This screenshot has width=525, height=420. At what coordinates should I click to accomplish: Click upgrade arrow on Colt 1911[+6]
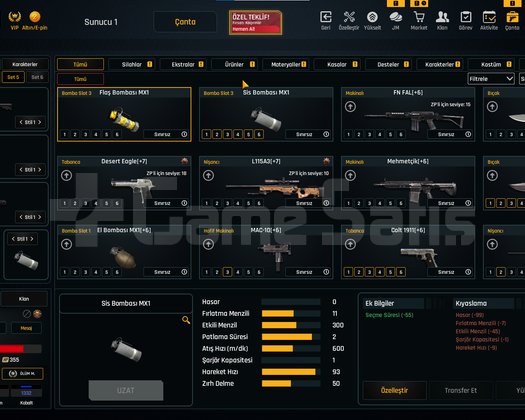coord(350,244)
